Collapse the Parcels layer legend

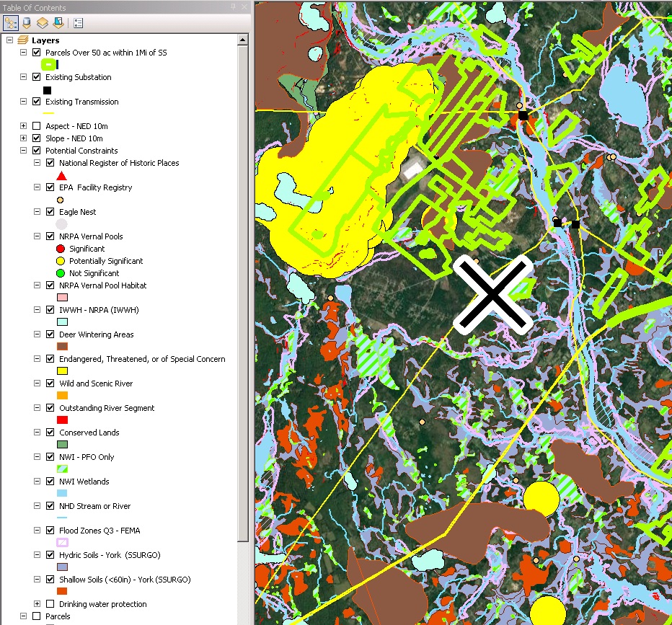click(x=24, y=616)
